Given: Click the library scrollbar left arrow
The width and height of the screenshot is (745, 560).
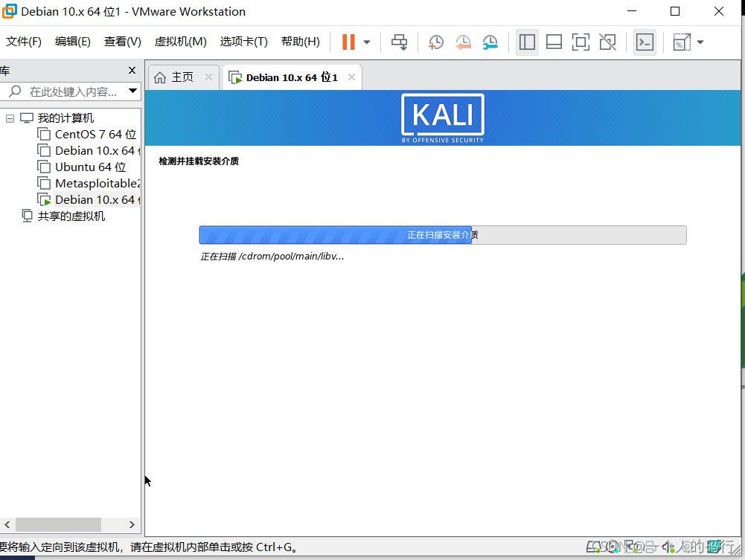Looking at the screenshot, I should pos(7,524).
